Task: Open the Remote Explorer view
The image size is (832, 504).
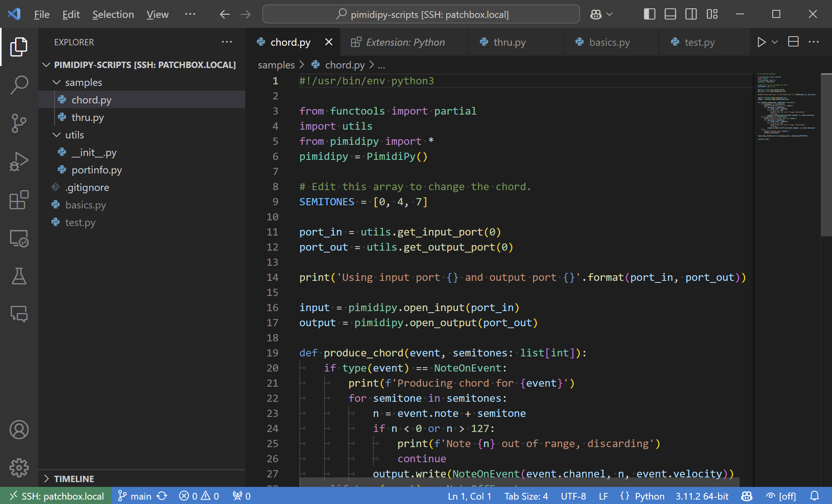Action: [19, 238]
